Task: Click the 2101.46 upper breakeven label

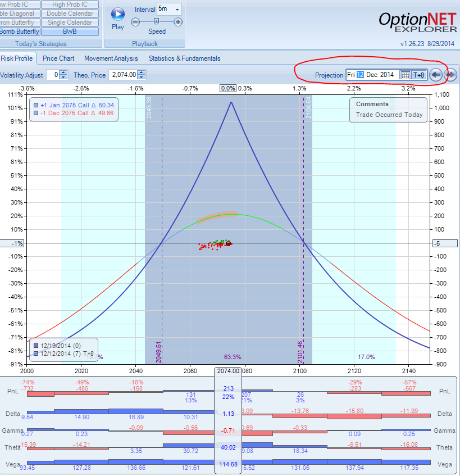Action: tap(300, 352)
